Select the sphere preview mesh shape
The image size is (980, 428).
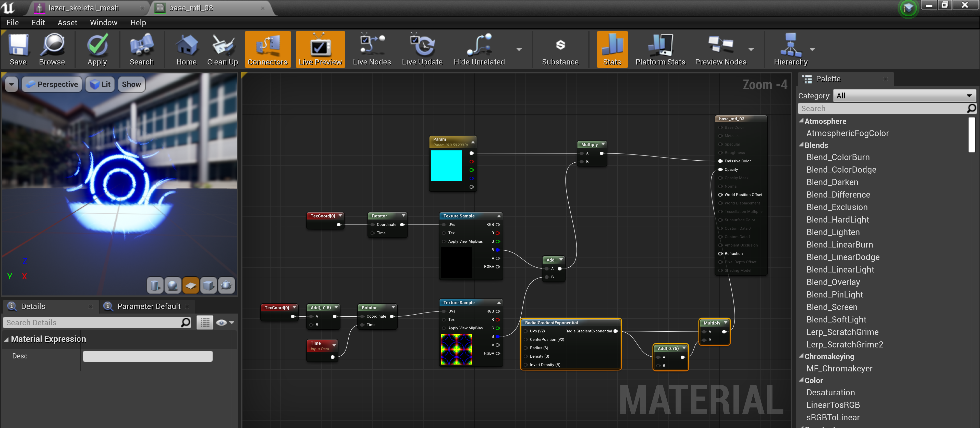[173, 285]
